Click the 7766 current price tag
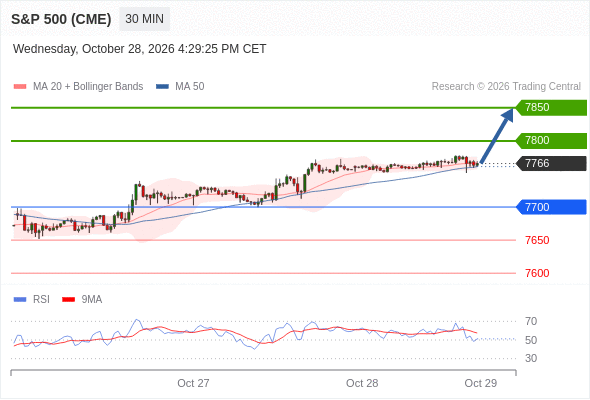This screenshot has width=590, height=400. point(551,163)
